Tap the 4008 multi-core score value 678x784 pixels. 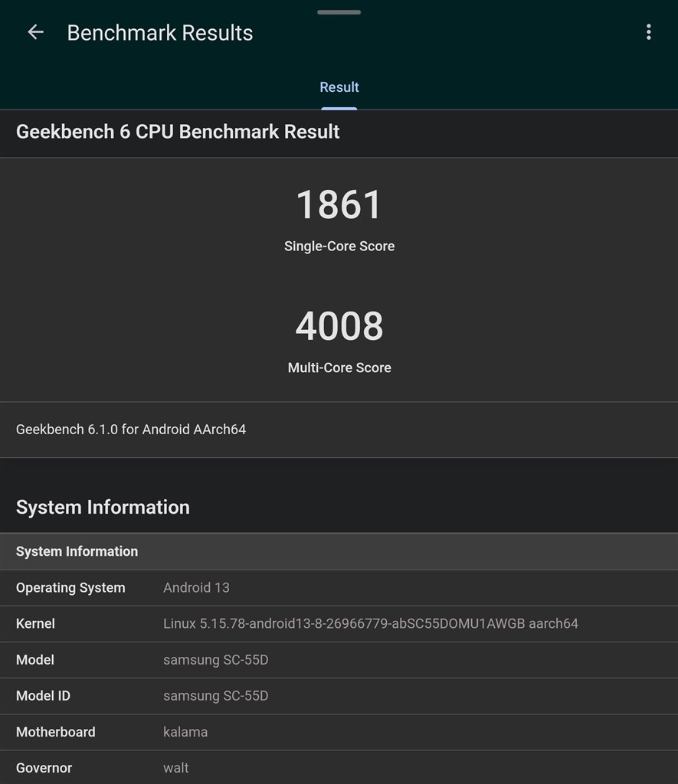pyautogui.click(x=339, y=326)
